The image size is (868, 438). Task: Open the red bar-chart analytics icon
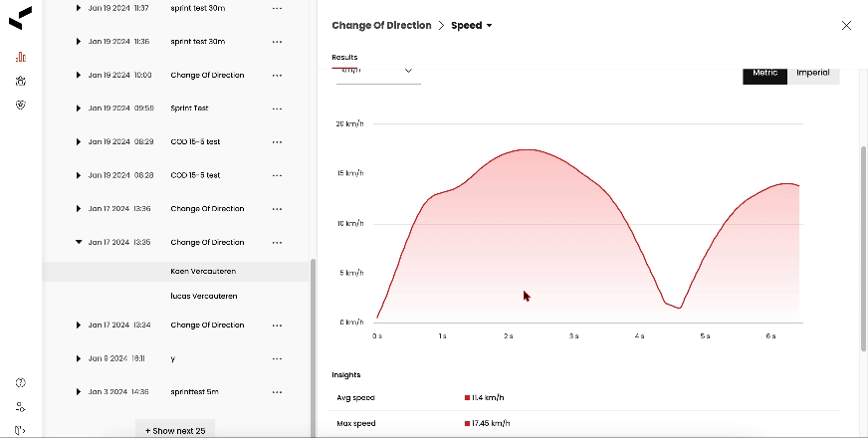[21, 57]
